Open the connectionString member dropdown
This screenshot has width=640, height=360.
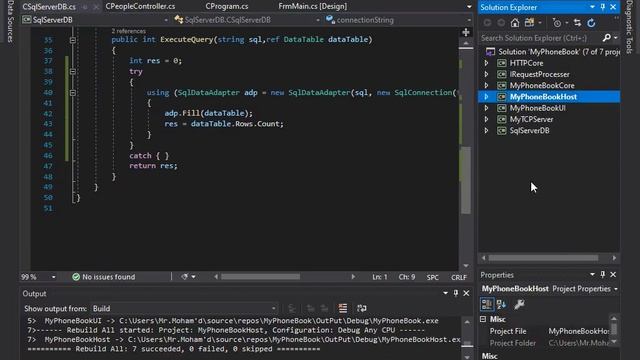tap(469, 20)
